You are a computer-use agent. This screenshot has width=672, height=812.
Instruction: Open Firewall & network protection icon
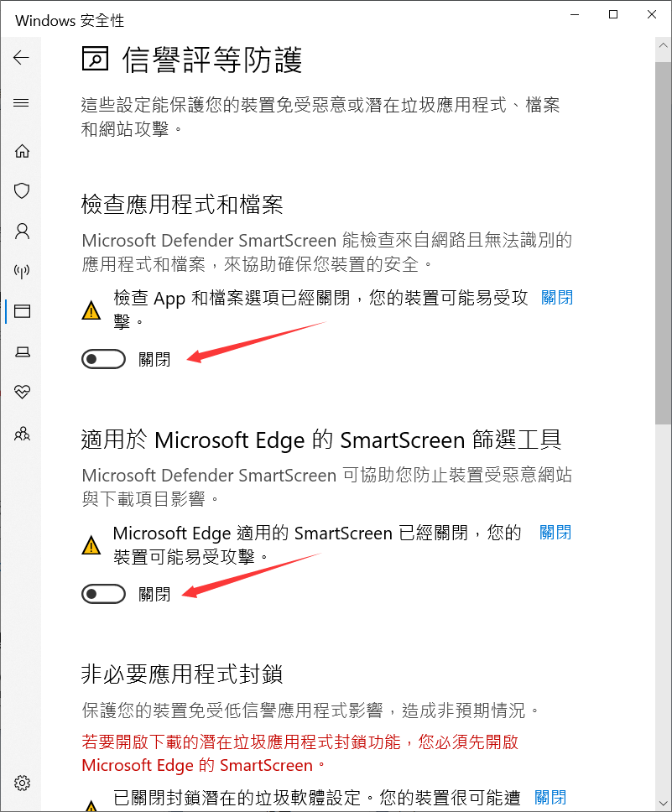pos(22,271)
